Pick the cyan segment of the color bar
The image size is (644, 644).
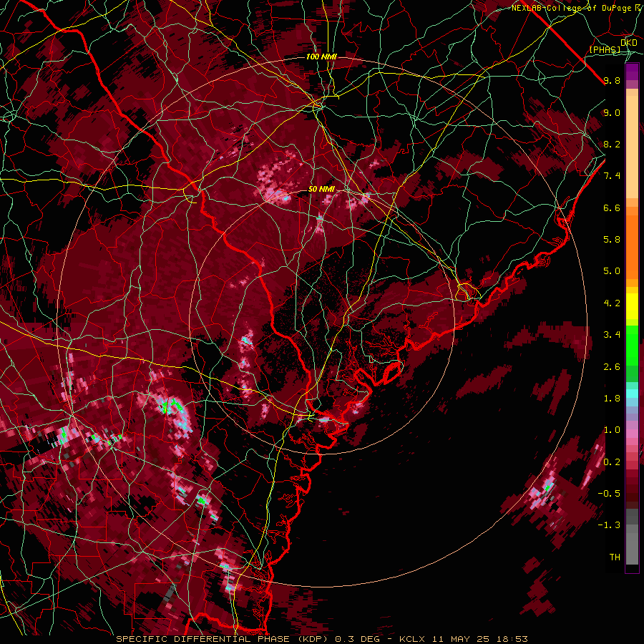point(632,394)
